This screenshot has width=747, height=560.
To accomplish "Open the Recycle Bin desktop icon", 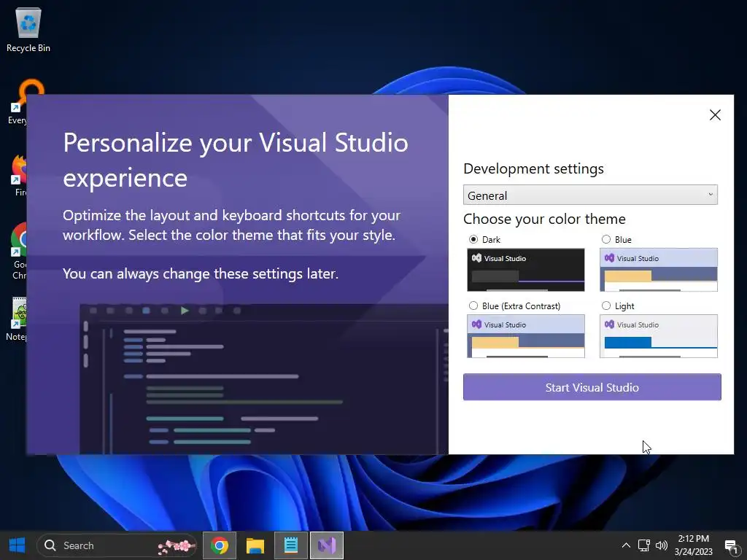I will point(28,29).
